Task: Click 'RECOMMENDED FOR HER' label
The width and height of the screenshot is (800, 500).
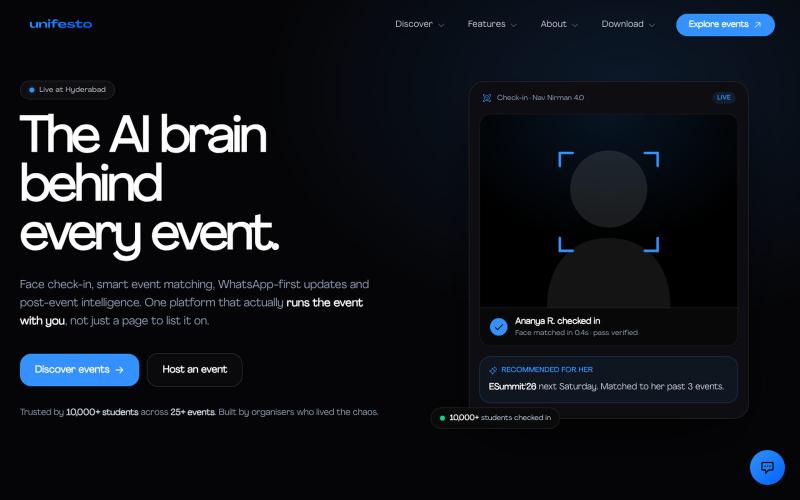Action: click(x=547, y=369)
